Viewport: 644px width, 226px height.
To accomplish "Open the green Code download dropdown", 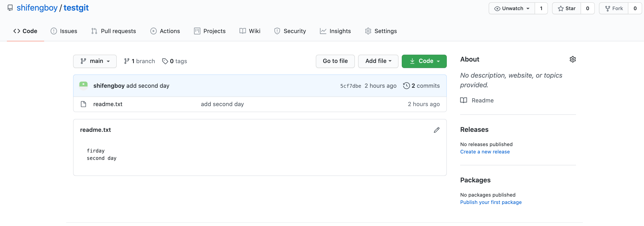I will pos(424,61).
